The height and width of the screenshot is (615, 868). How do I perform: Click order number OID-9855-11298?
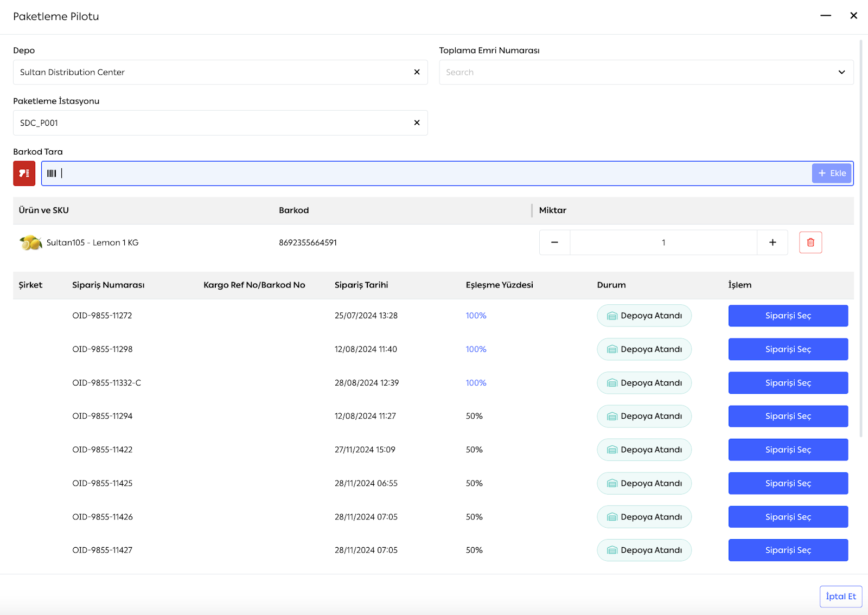pyautogui.click(x=102, y=349)
